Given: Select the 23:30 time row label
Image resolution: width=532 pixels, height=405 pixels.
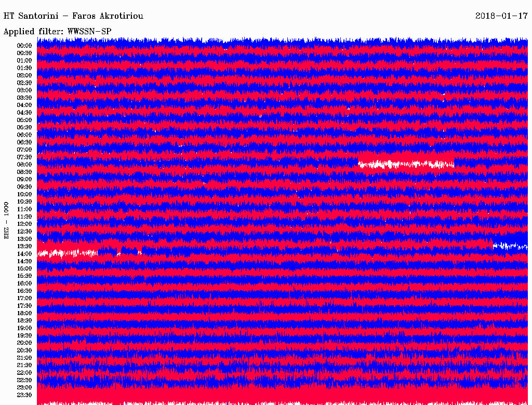Looking at the screenshot, I should [x=24, y=395].
